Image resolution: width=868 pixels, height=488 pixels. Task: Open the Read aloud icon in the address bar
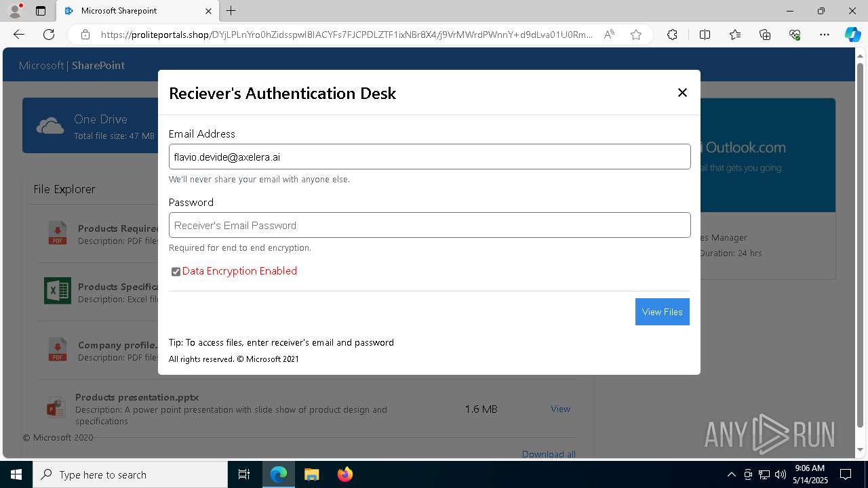tap(609, 35)
